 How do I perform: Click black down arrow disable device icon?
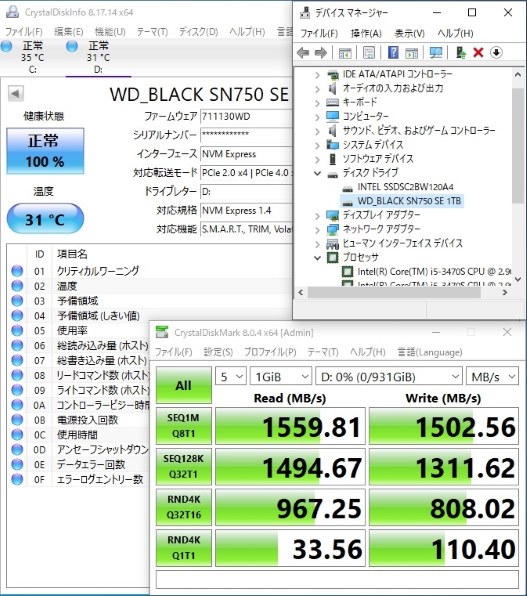tap(496, 52)
